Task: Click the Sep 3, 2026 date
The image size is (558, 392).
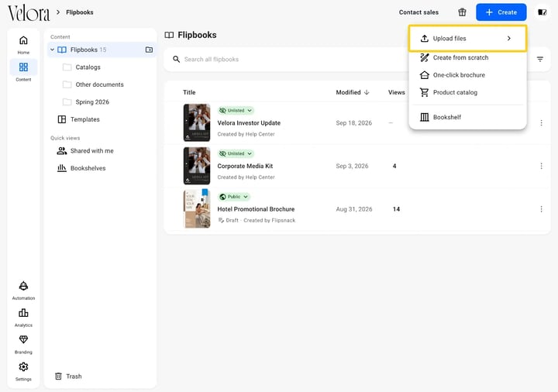Action: 352,166
